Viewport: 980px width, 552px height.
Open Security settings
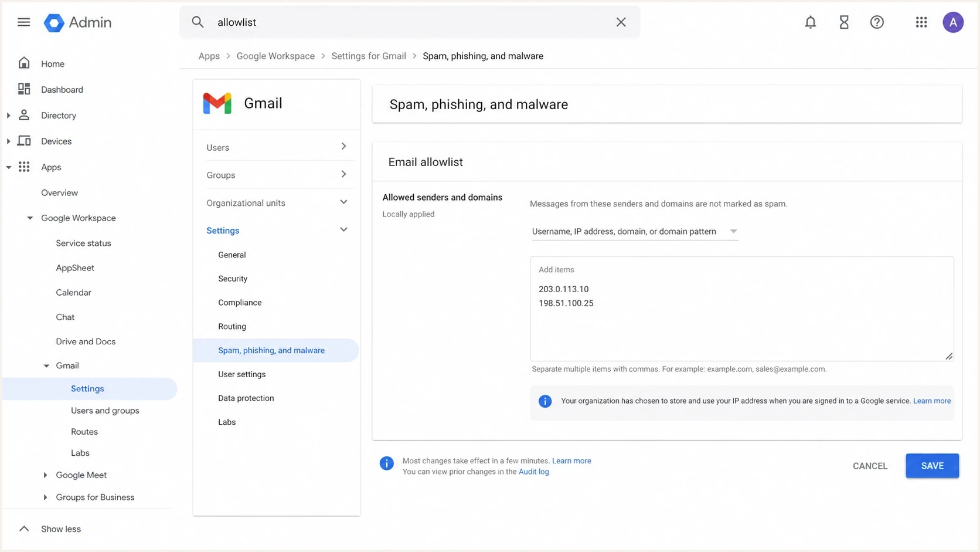tap(233, 279)
